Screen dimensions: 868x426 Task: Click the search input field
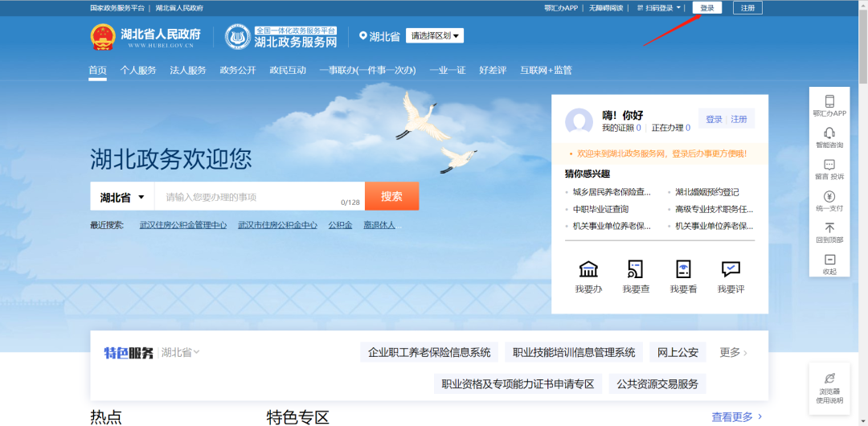(x=260, y=197)
